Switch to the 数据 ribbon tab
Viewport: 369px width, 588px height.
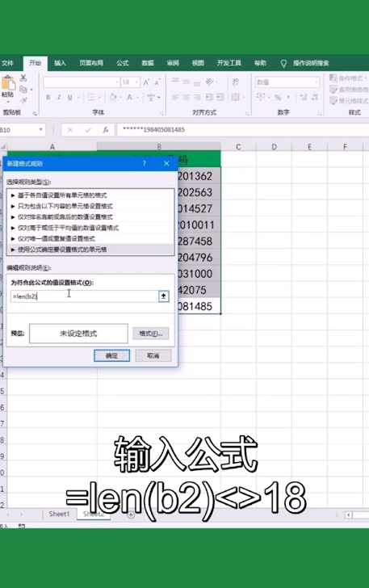(x=148, y=63)
